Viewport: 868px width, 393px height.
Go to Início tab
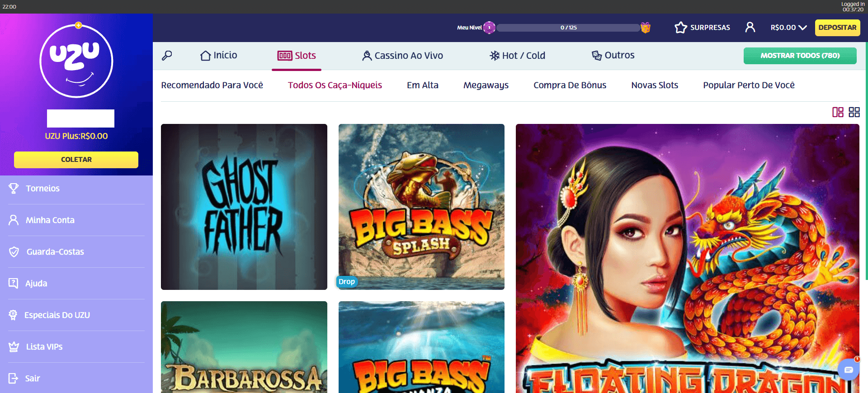[219, 56]
